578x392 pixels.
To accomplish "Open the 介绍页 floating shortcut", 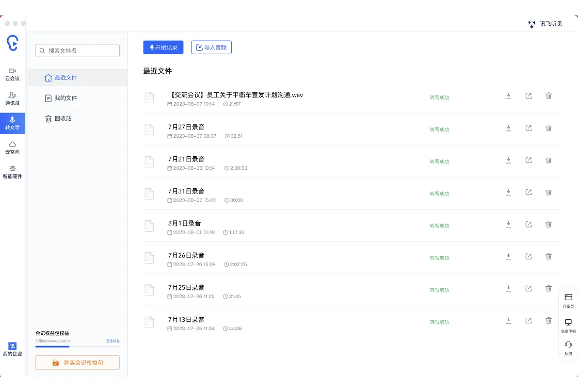I will pos(568,301).
